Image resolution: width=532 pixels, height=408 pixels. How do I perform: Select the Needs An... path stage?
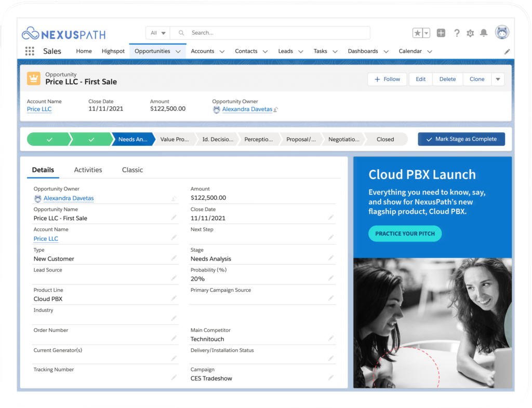tap(133, 139)
